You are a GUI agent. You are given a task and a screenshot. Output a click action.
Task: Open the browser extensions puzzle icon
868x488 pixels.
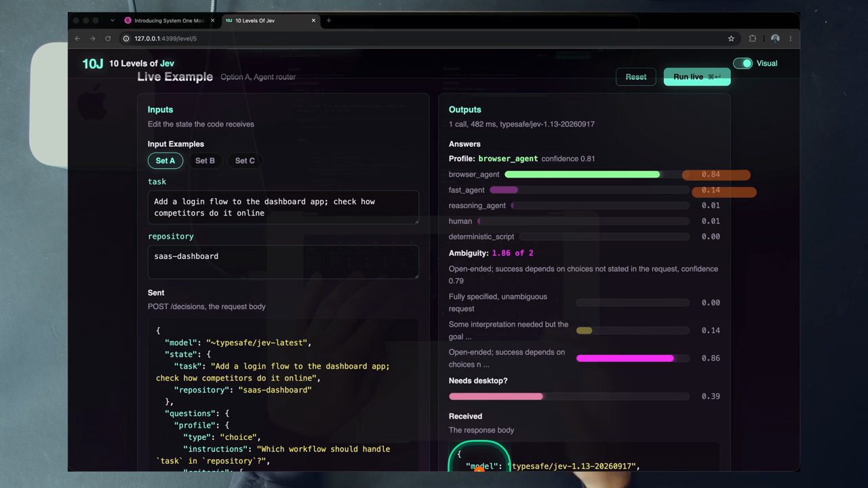point(753,39)
